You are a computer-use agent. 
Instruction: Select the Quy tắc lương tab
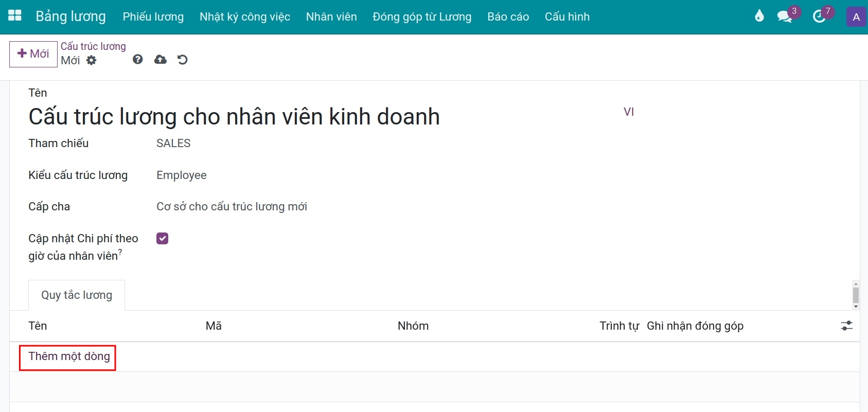(x=77, y=295)
